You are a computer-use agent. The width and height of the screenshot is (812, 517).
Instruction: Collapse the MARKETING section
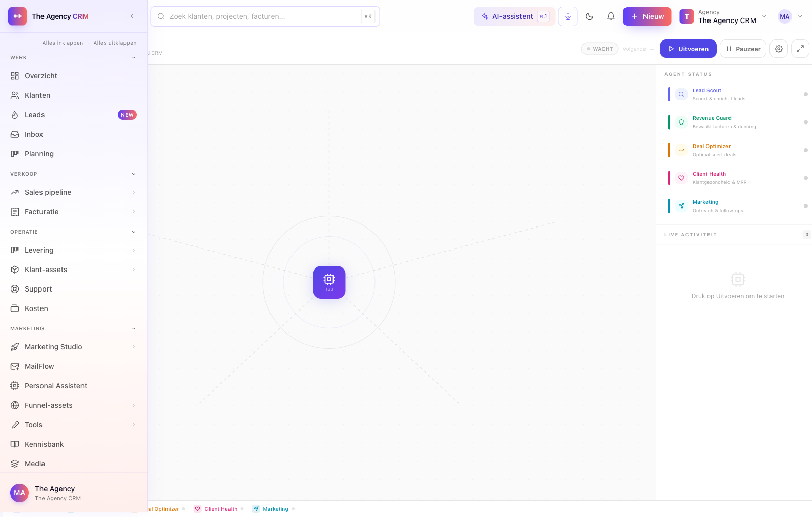[134, 329]
